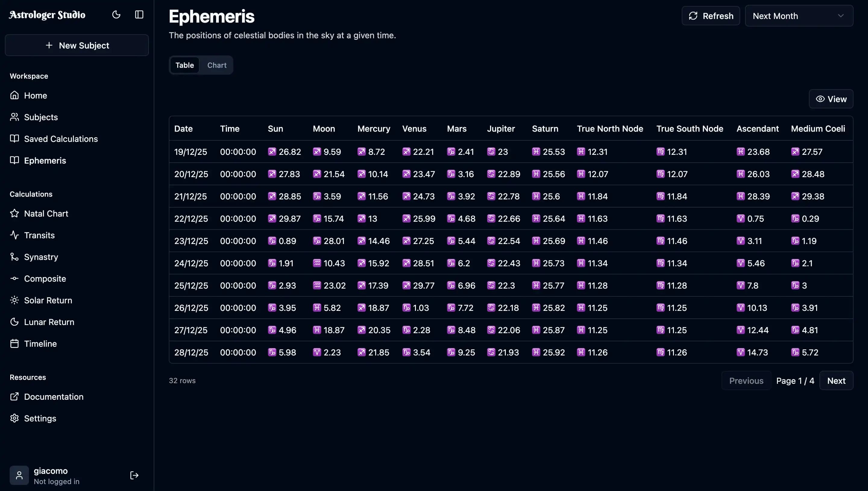Click the logout icon next to giacomo

(134, 475)
